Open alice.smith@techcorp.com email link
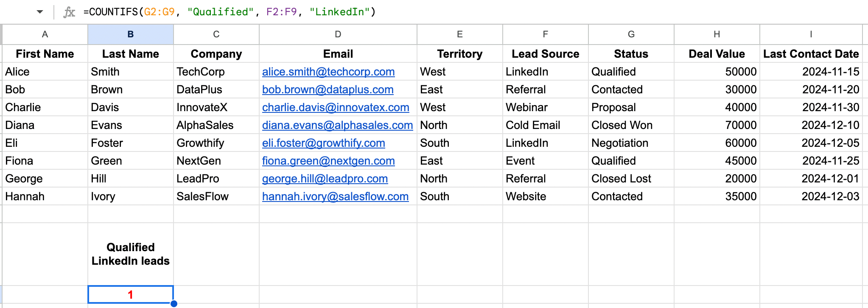The height and width of the screenshot is (308, 868). coord(328,72)
